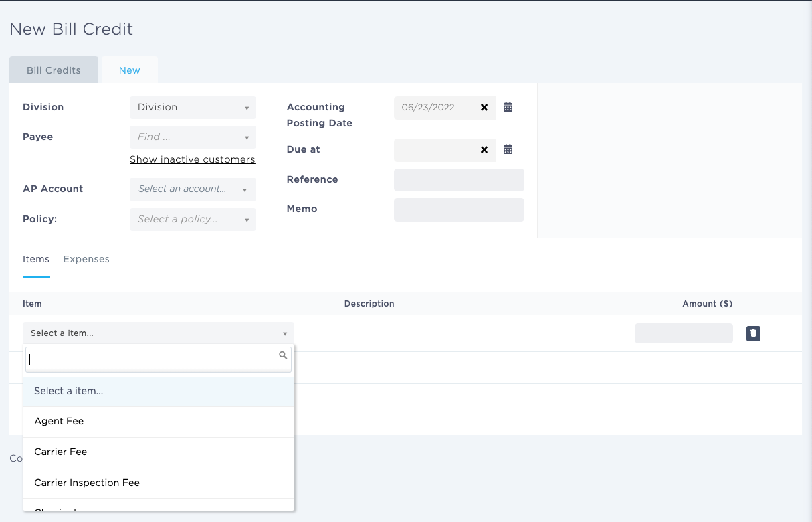
Task: Delete the item row with trash icon
Action: 753,333
